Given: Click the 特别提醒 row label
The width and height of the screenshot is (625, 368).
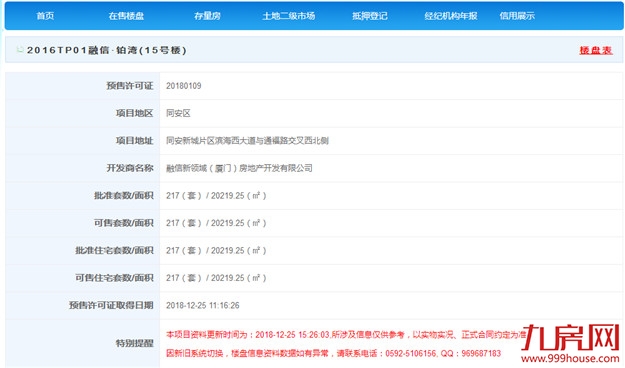Looking at the screenshot, I should click(x=134, y=343).
